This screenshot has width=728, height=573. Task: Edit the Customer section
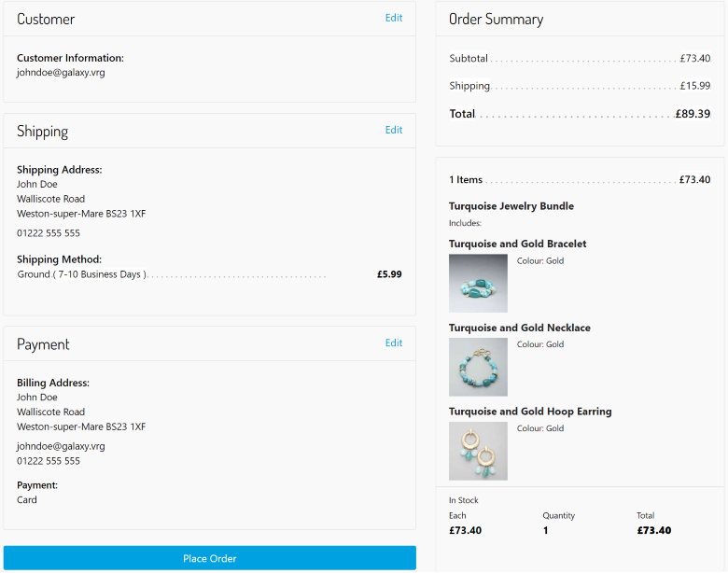pyautogui.click(x=394, y=18)
